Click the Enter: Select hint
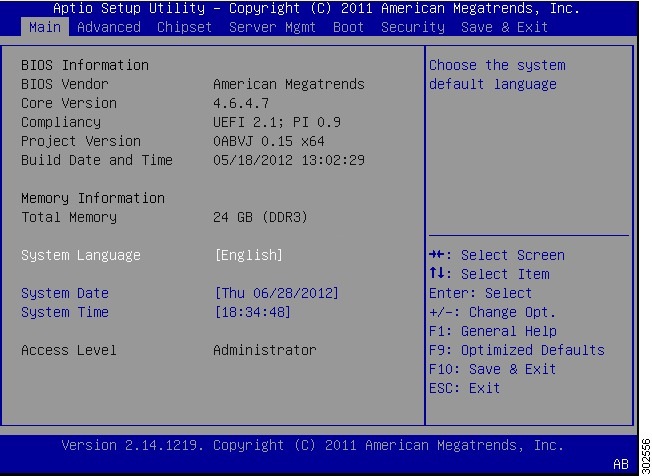 (481, 293)
